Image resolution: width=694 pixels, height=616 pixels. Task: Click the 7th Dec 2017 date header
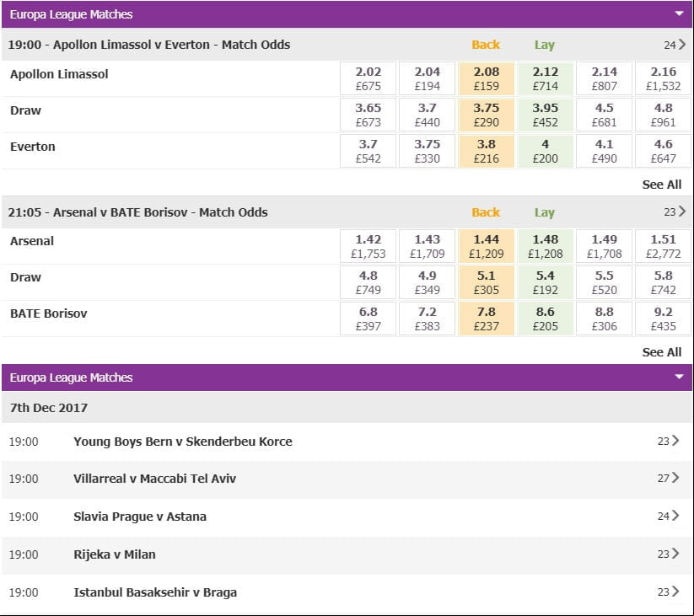(347, 407)
